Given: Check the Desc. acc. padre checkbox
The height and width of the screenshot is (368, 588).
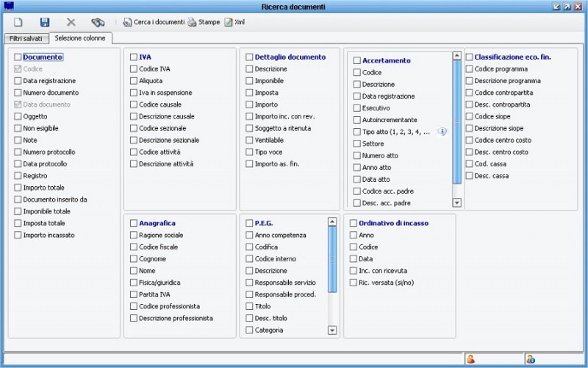Looking at the screenshot, I should click(x=357, y=203).
